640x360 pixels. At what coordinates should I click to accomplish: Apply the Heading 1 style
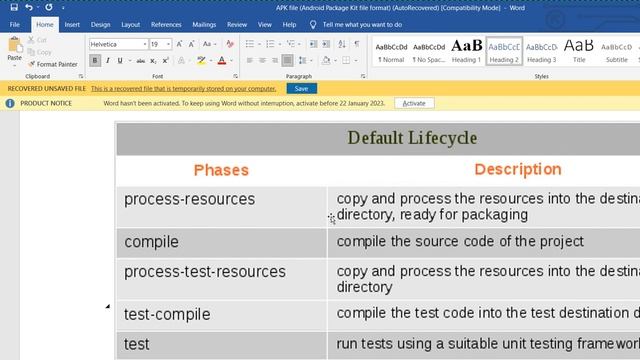[x=466, y=51]
